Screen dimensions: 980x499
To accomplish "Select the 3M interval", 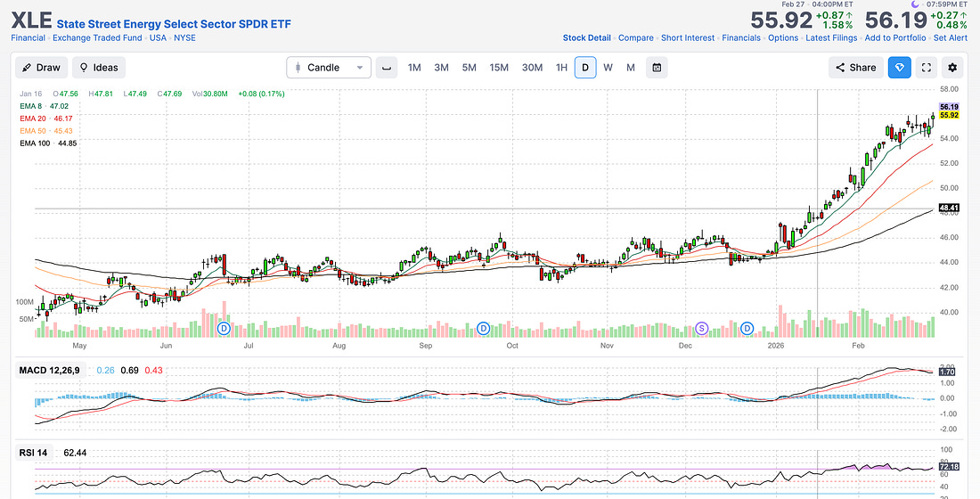I will tap(441, 68).
